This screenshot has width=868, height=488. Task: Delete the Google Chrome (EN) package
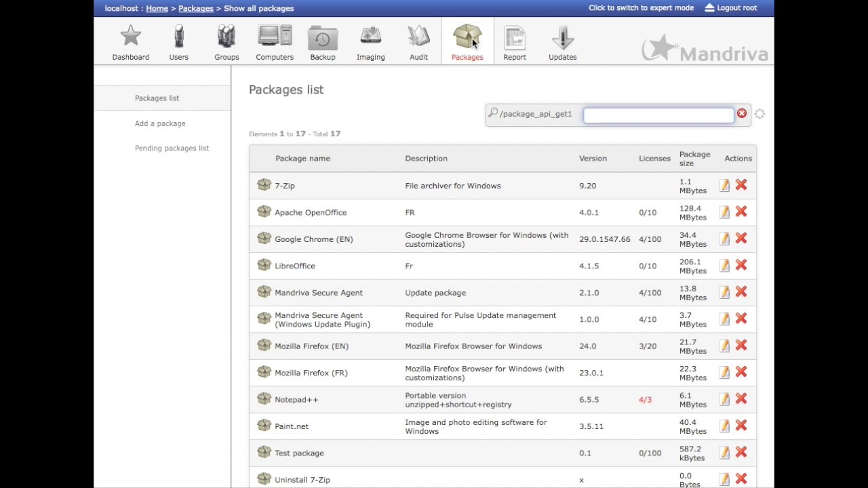(x=741, y=239)
